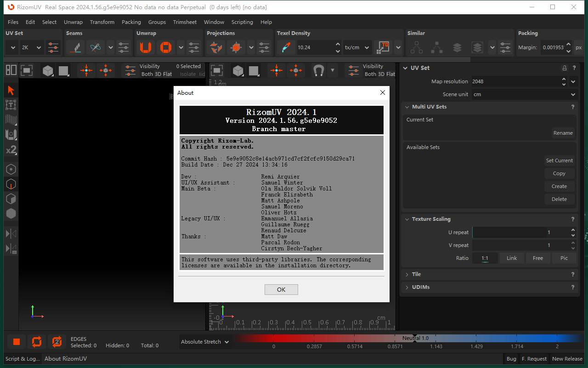The width and height of the screenshot is (588, 368).
Task: Open the tx/cm units dropdown
Action: (x=358, y=47)
